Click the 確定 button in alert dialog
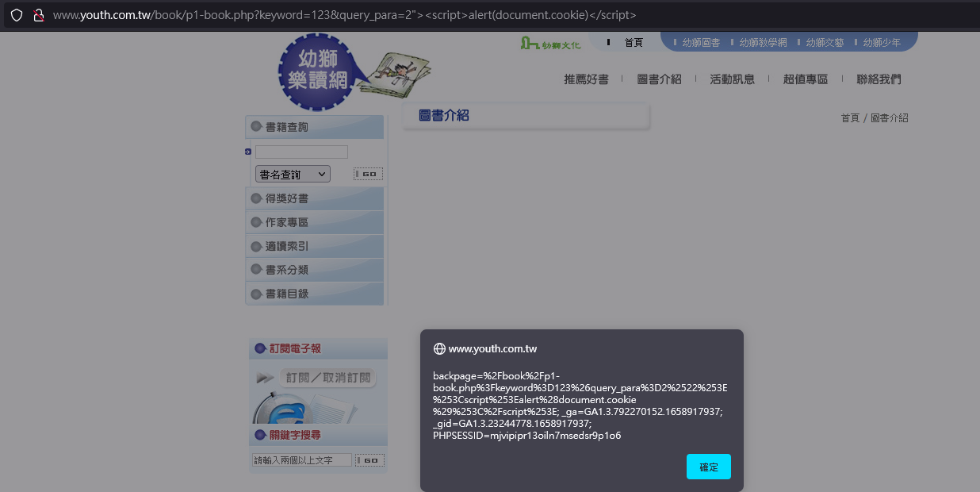Viewport: 980px width, 492px height. click(709, 467)
